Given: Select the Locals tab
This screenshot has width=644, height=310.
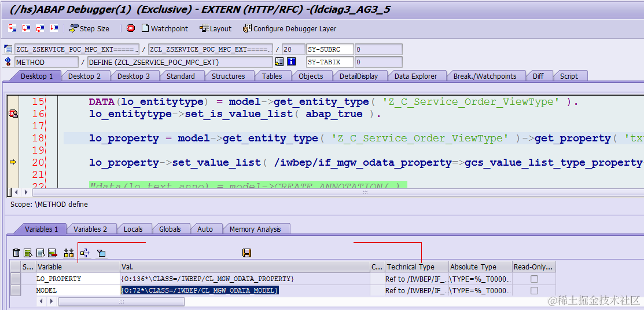Looking at the screenshot, I should [133, 229].
